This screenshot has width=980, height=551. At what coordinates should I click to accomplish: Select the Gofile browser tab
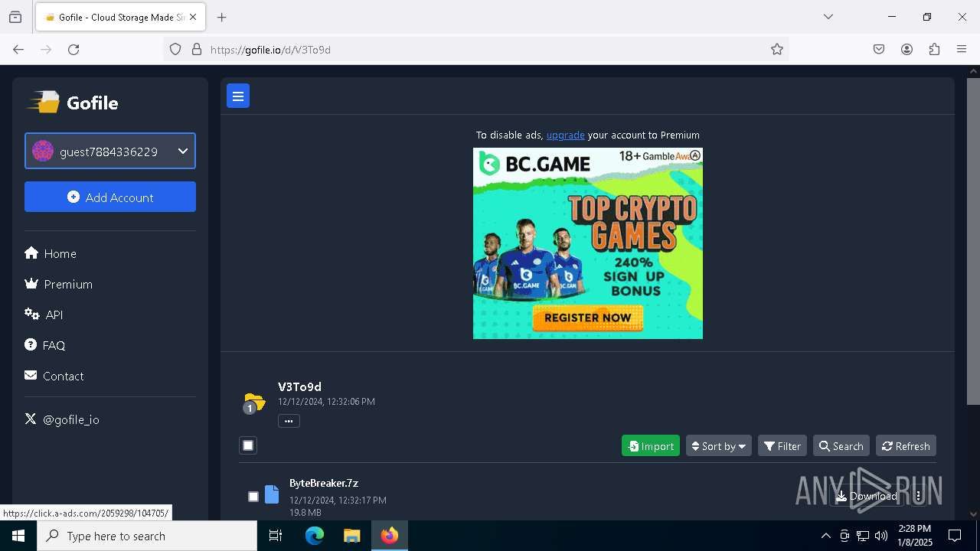pyautogui.click(x=120, y=17)
